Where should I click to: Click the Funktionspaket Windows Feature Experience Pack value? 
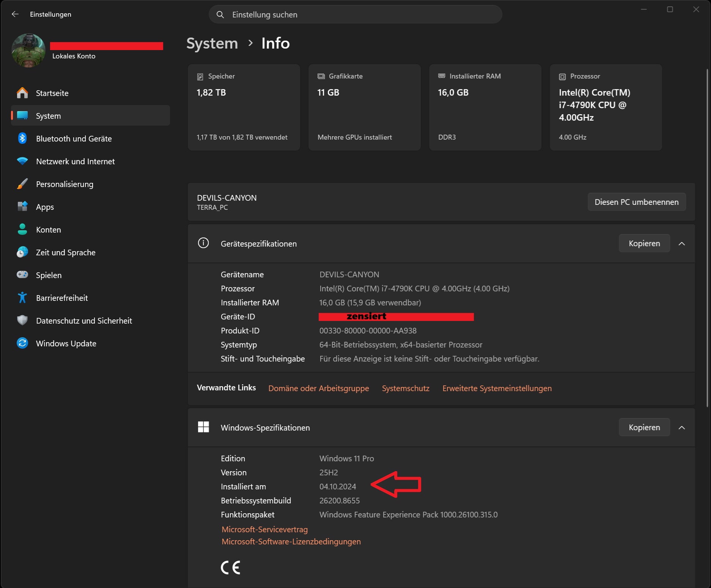pyautogui.click(x=409, y=515)
